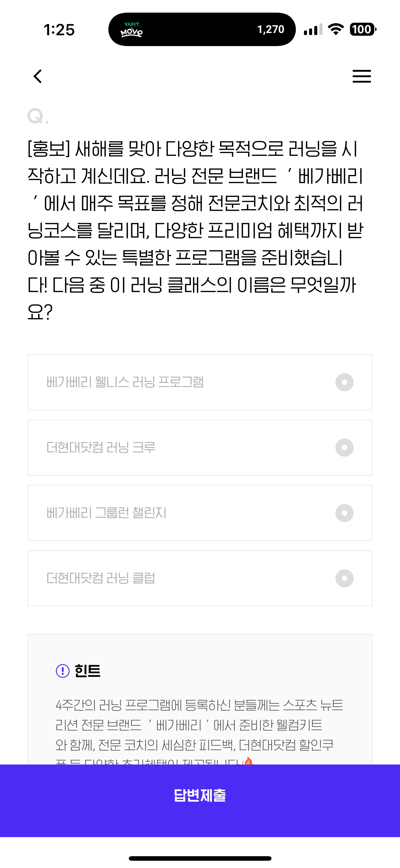The width and height of the screenshot is (400, 868).
Task: Select radio for 베가베리 웰니스 러닝 프로그램
Action: pos(344,382)
